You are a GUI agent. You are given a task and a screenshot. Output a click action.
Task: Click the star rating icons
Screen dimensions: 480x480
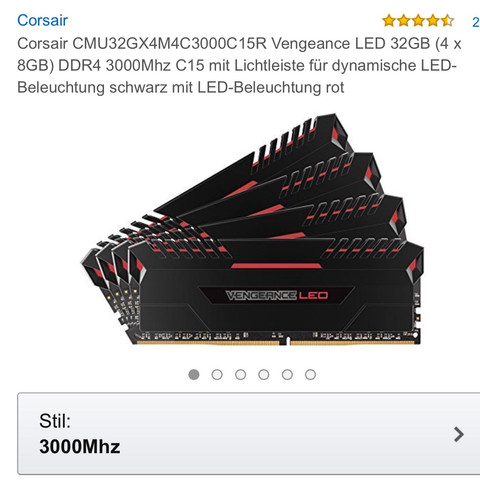pyautogui.click(x=418, y=21)
